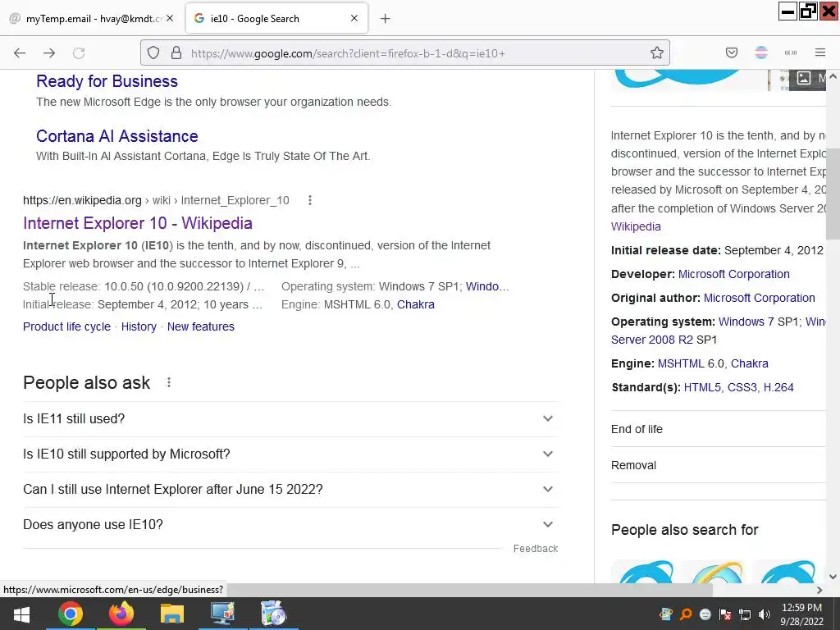Open the MSHTML link in knowledge panel

(681, 363)
